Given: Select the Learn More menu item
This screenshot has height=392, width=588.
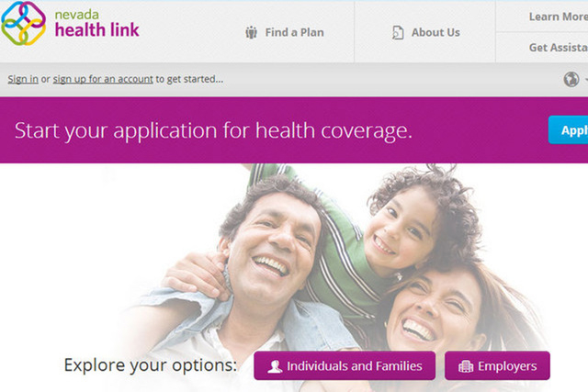Looking at the screenshot, I should [x=558, y=17].
